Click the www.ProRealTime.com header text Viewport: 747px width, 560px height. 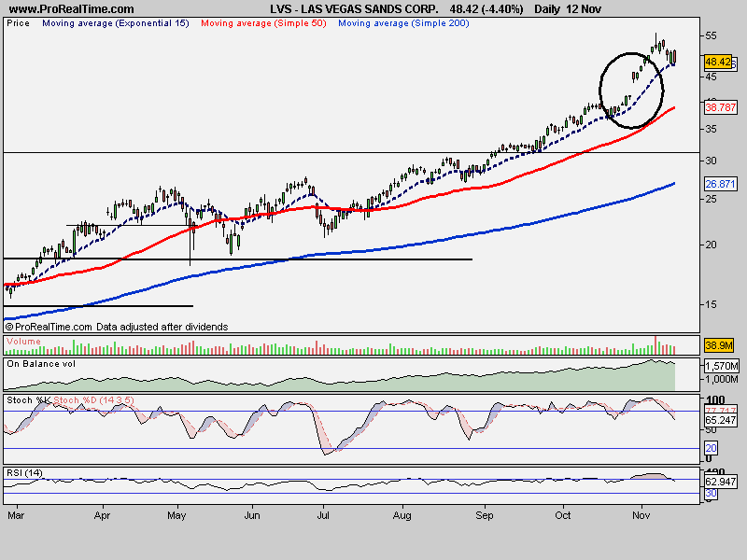tap(72, 9)
